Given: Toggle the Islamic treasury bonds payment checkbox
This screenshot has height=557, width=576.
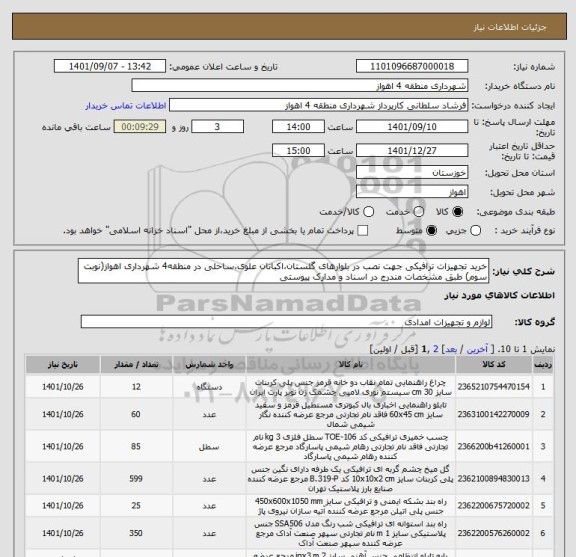Looking at the screenshot, I should [363, 231].
